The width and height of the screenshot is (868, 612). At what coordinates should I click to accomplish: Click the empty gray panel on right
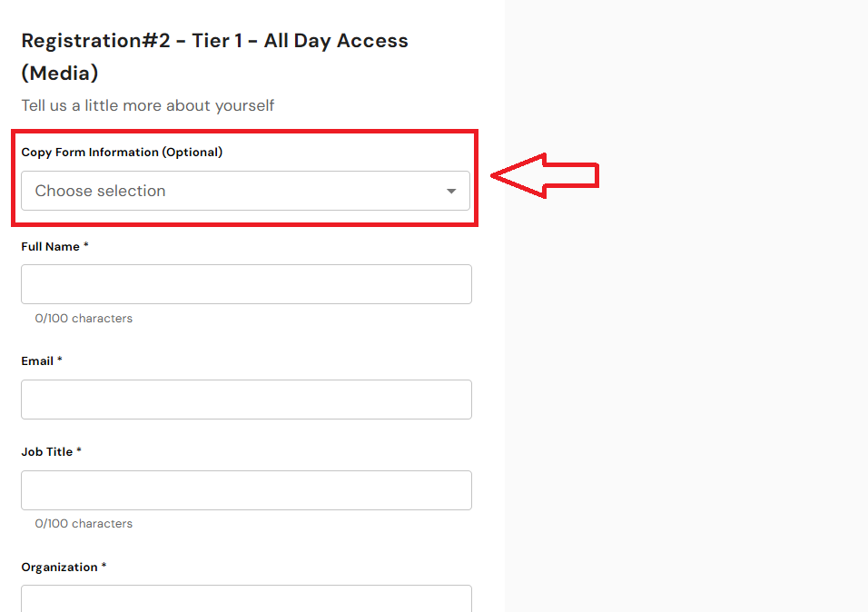pyautogui.click(x=686, y=381)
